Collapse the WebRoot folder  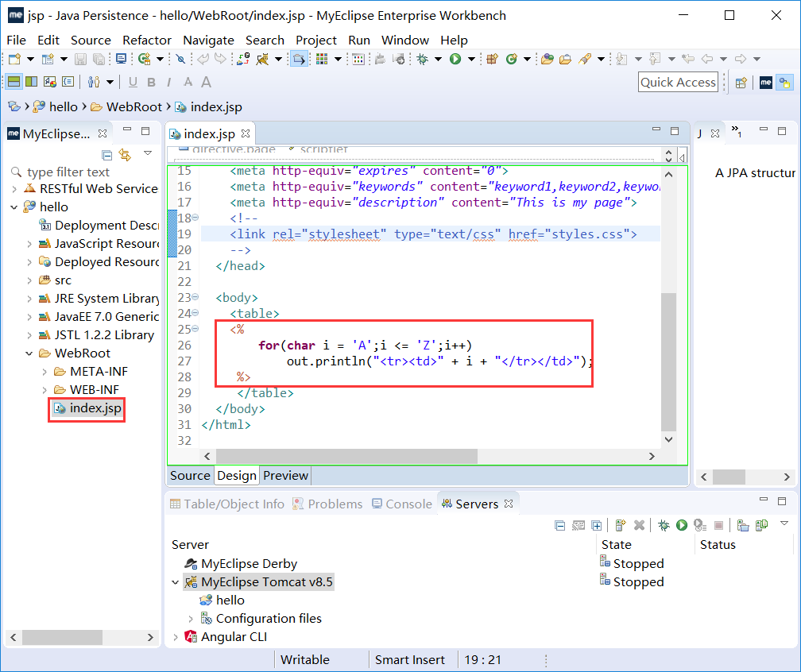coord(29,353)
